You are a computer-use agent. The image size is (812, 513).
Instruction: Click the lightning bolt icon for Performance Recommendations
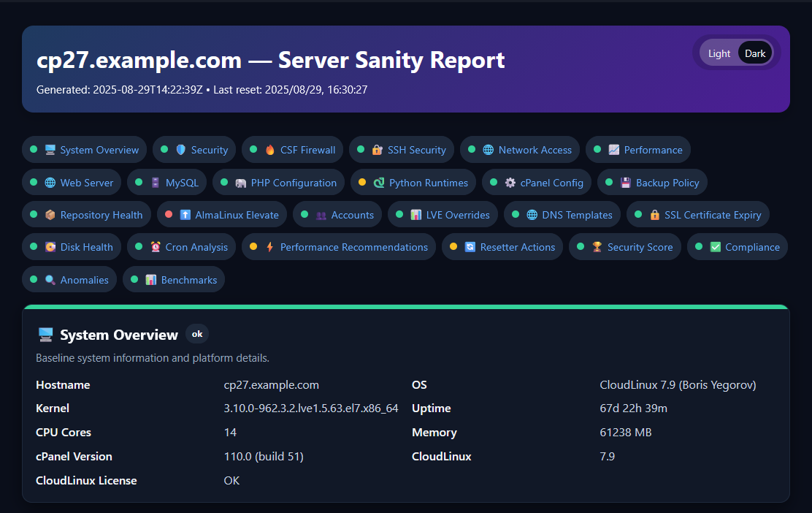[x=269, y=247]
